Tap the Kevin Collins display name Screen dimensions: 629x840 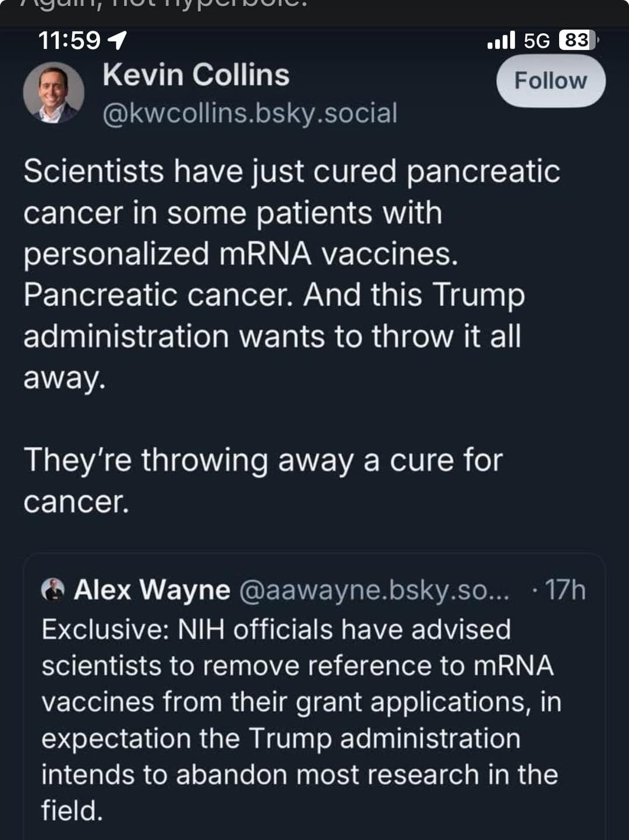(196, 75)
